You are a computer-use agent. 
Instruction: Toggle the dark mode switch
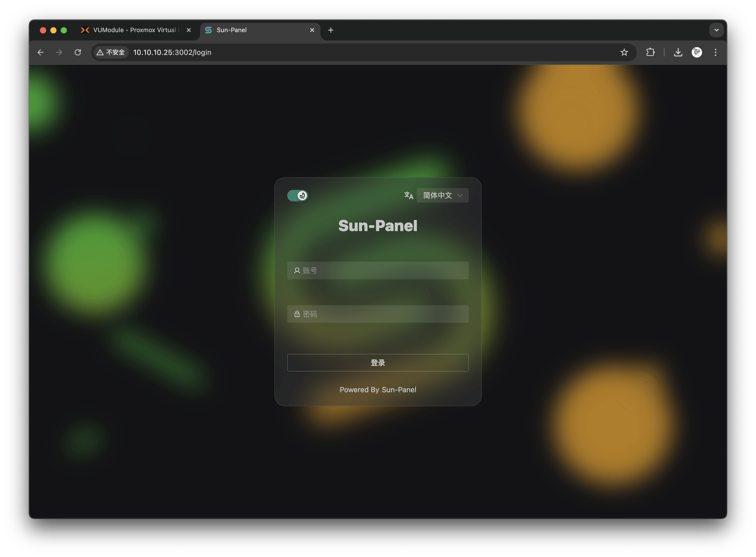297,196
